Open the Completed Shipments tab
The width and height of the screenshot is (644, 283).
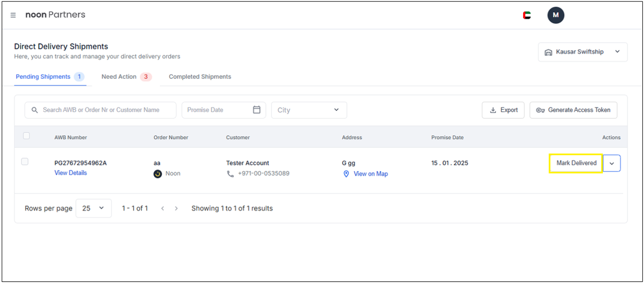coord(200,77)
